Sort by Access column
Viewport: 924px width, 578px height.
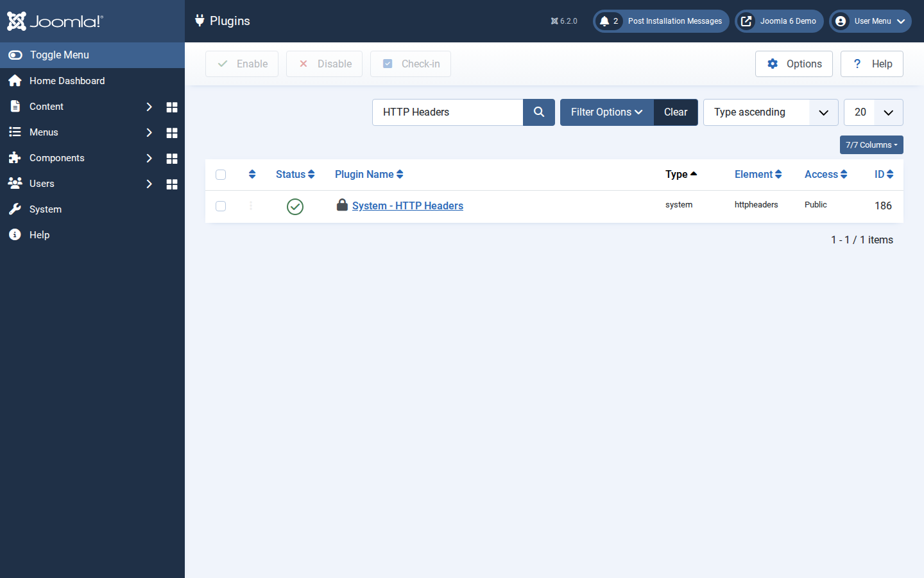(x=826, y=175)
